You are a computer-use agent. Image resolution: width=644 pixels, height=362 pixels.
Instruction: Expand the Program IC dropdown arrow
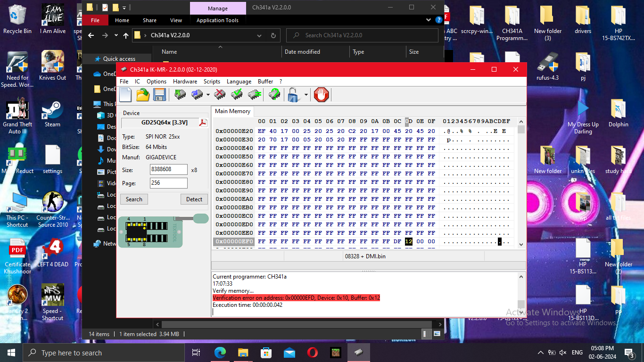click(x=208, y=95)
